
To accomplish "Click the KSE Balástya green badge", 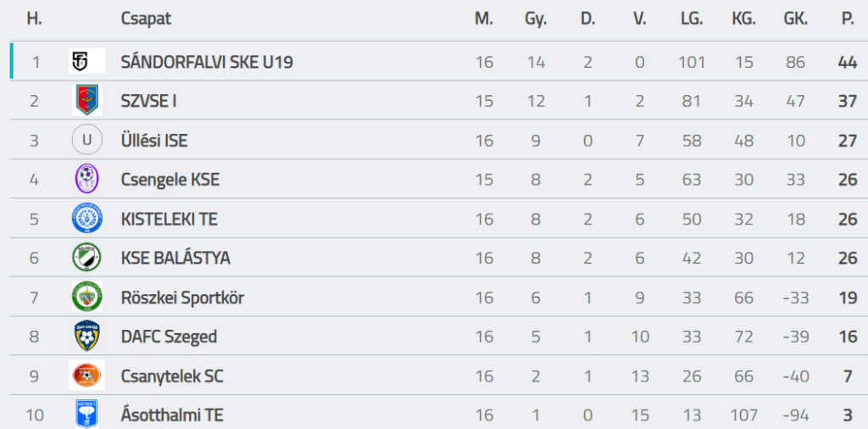I will click(86, 258).
